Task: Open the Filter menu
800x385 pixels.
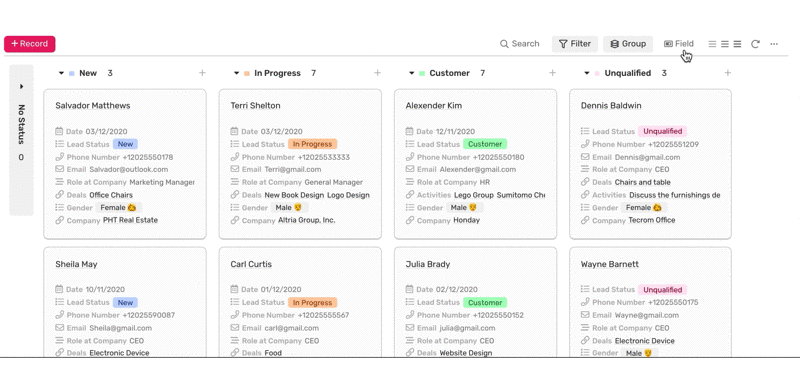Action: point(574,44)
